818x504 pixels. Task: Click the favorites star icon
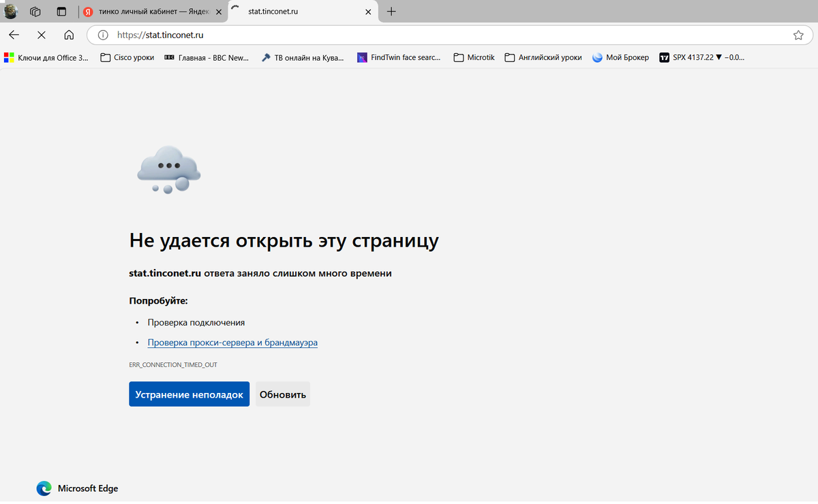point(798,34)
